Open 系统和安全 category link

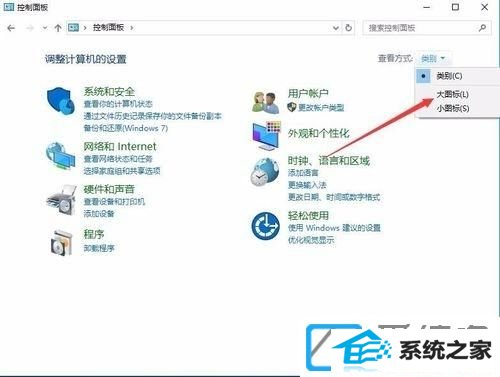[109, 91]
